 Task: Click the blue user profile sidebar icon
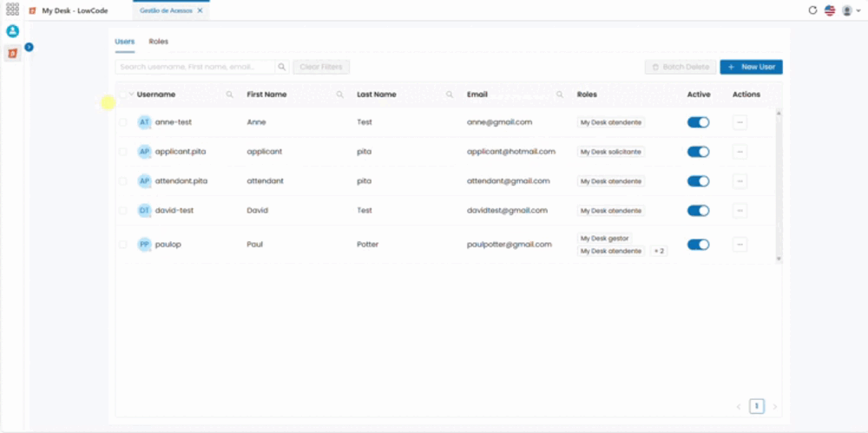click(12, 31)
